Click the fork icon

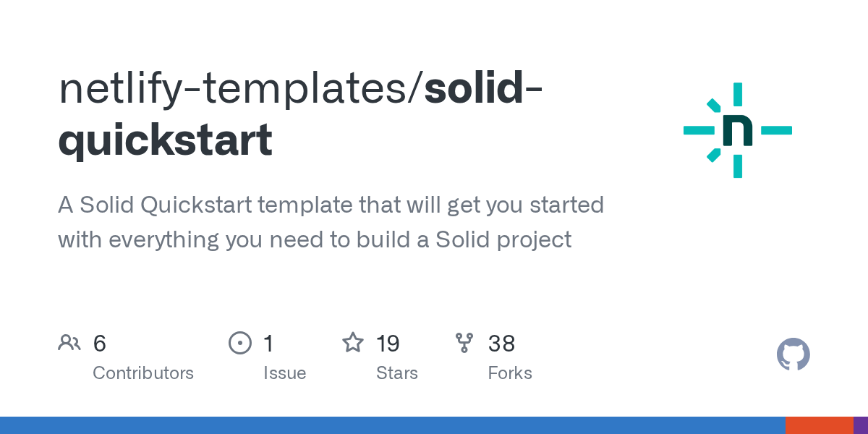[464, 343]
